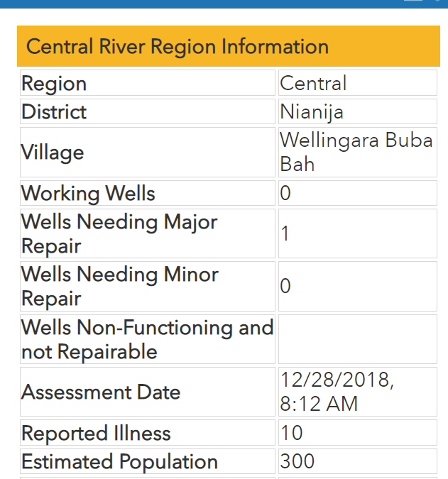Select the Region label cell
The image size is (448, 479).
click(x=148, y=83)
